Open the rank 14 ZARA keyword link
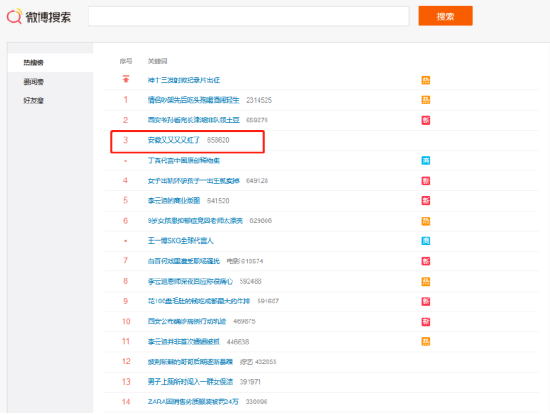The height and width of the screenshot is (415, 550). [x=193, y=402]
